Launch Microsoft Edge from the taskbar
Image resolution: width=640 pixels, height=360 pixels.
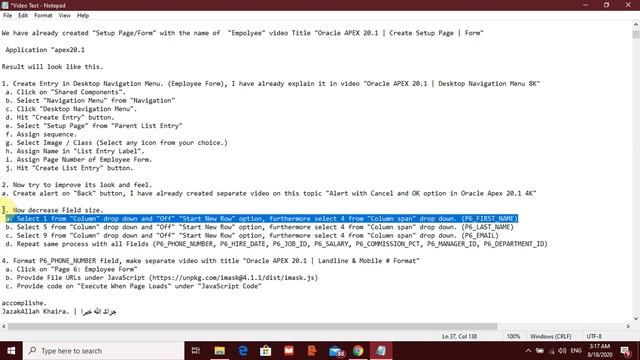pyautogui.click(x=243, y=351)
